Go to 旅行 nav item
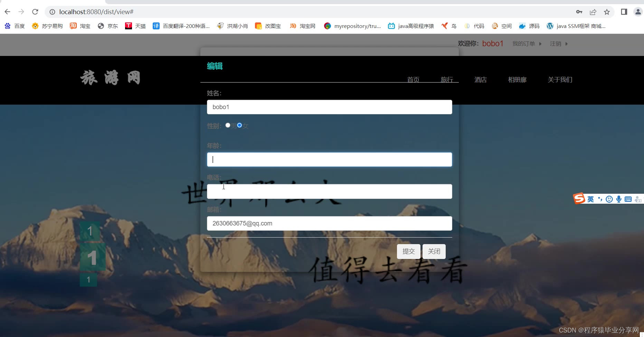 click(447, 79)
